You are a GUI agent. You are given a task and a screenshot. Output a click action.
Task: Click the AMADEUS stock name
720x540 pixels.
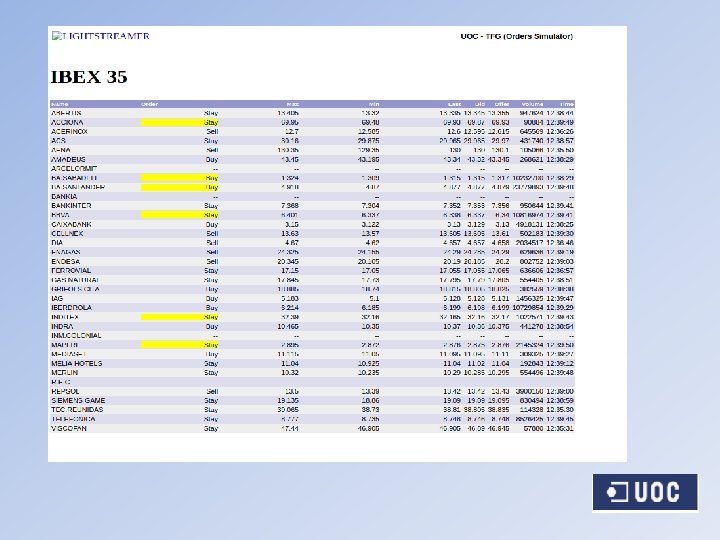(68, 160)
